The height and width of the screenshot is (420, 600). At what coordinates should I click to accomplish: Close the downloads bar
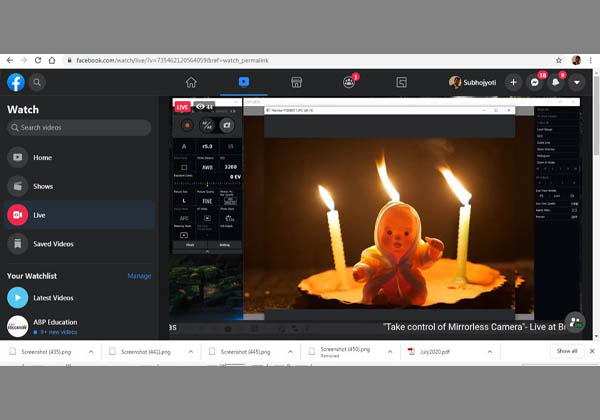click(x=592, y=351)
